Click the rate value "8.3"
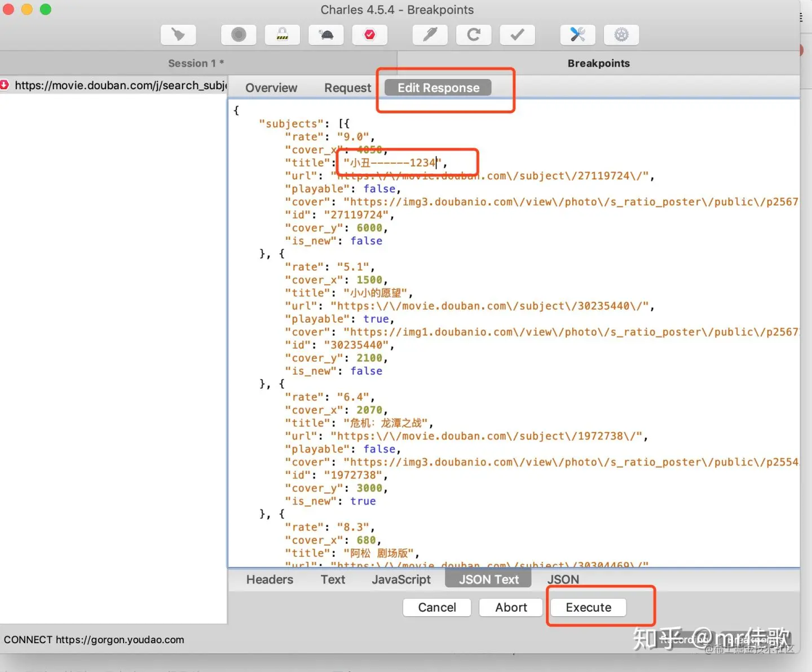Screen dimensions: 812x672 click(353, 528)
